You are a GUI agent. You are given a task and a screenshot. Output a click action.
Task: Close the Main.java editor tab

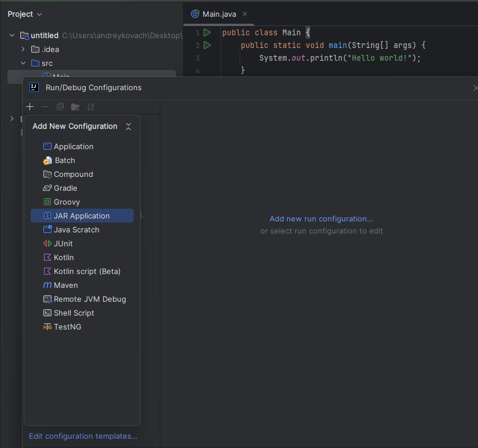coord(244,14)
